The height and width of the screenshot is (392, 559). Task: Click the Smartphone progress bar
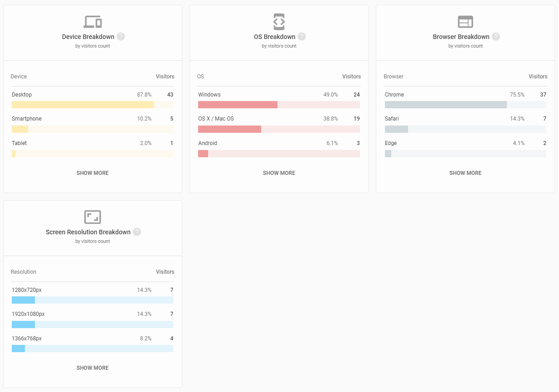(x=92, y=129)
